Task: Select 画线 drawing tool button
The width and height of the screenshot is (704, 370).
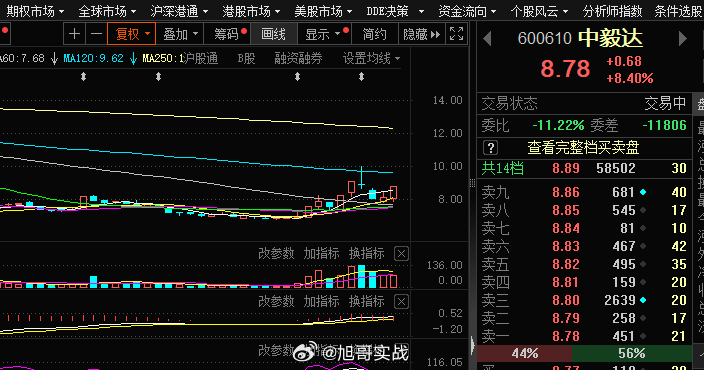Action: pos(273,34)
